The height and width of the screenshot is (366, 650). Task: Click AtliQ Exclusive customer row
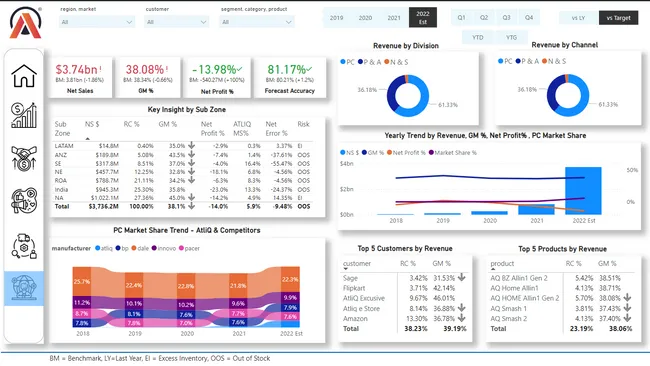coord(405,298)
